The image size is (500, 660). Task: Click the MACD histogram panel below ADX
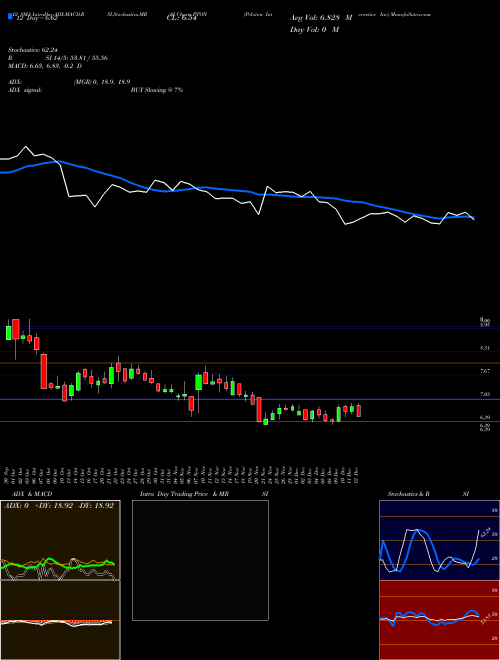pos(60,620)
